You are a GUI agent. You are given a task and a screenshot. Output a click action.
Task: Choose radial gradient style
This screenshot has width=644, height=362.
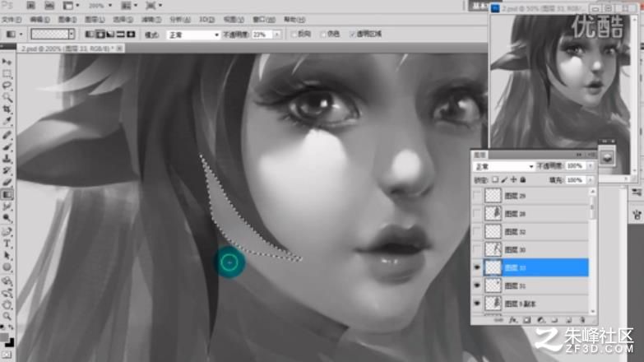[100, 35]
